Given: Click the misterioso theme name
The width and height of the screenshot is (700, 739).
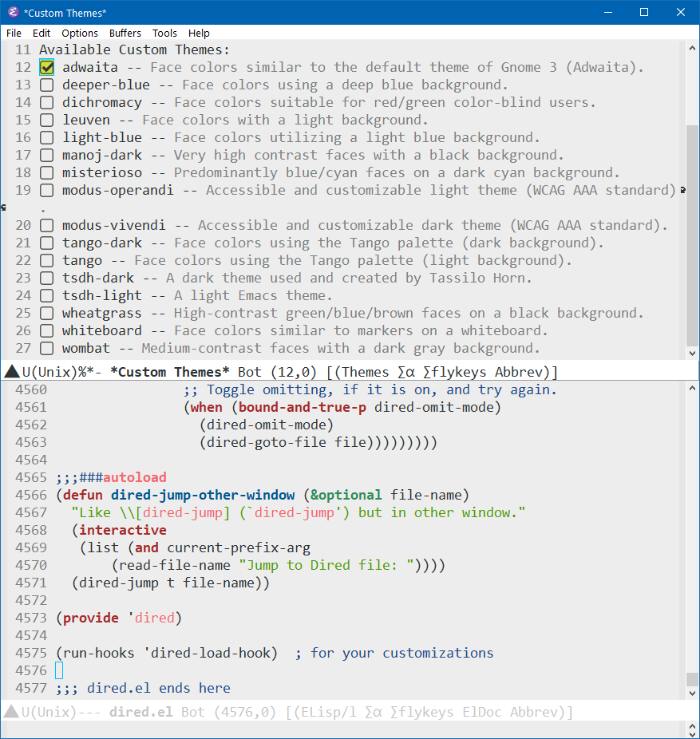Looking at the screenshot, I should [x=102, y=172].
